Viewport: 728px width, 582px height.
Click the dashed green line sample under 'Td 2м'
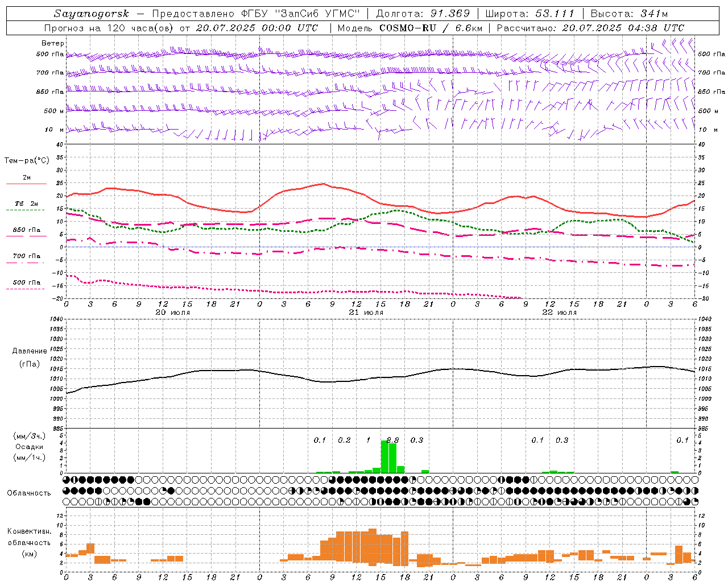tap(26, 210)
